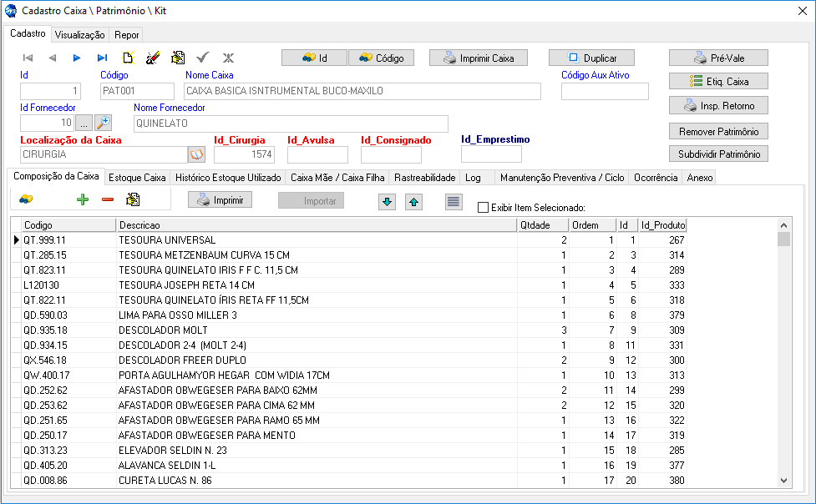Viewport: 816px width, 504px height.
Task: Remove item with red minus icon
Action: click(107, 199)
